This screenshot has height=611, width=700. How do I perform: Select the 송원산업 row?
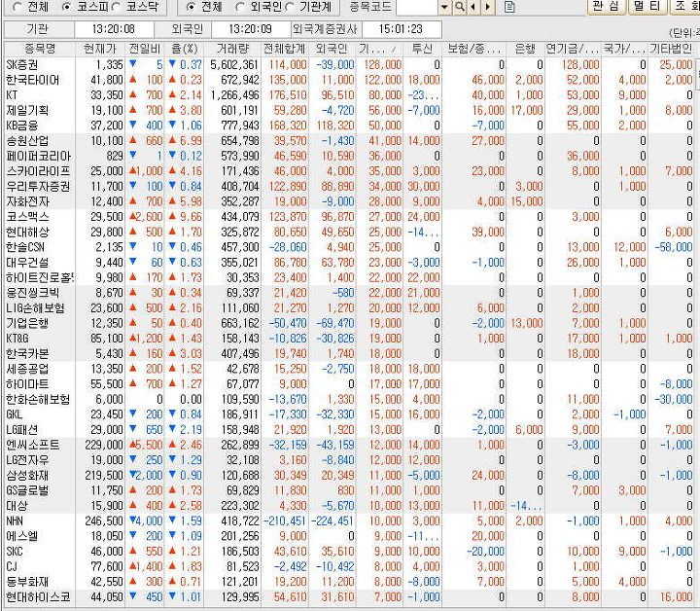[349, 141]
